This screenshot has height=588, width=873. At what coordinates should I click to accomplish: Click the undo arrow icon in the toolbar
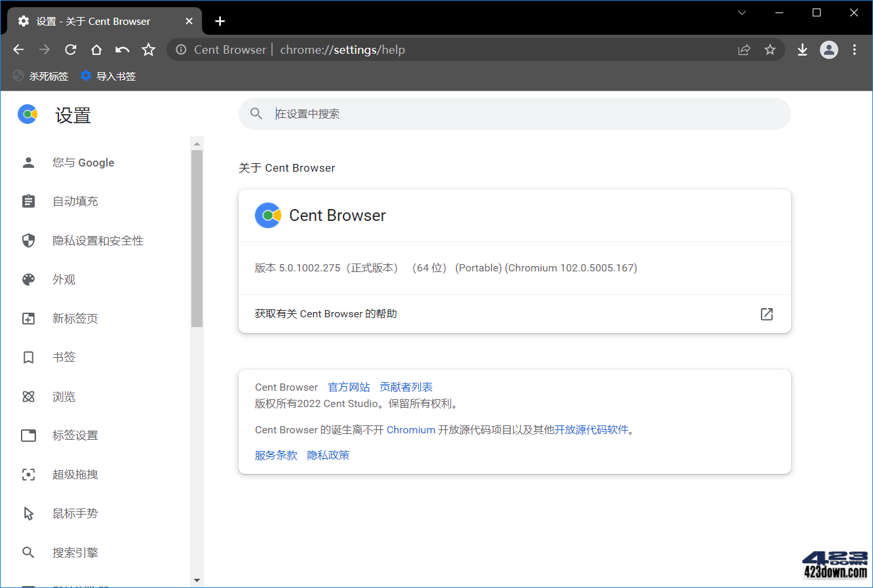pyautogui.click(x=123, y=49)
